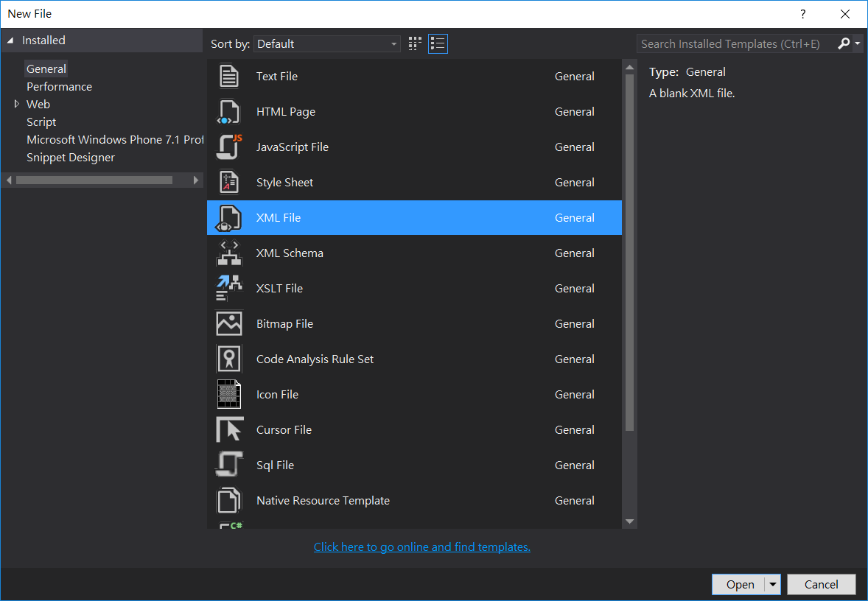
Task: Click the template list scroll up arrow
Action: pyautogui.click(x=629, y=67)
